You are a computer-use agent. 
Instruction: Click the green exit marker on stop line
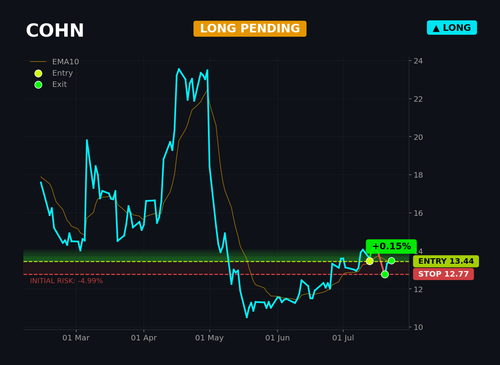tap(385, 274)
